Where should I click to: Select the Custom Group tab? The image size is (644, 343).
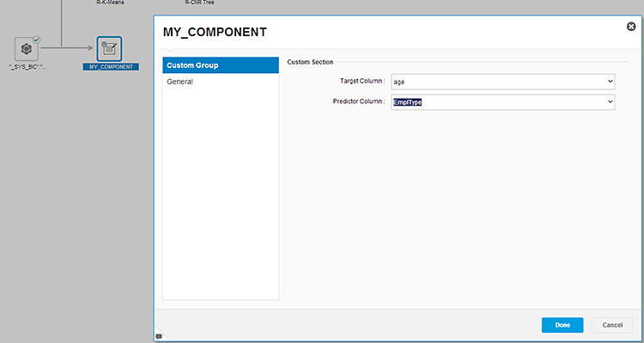(221, 65)
